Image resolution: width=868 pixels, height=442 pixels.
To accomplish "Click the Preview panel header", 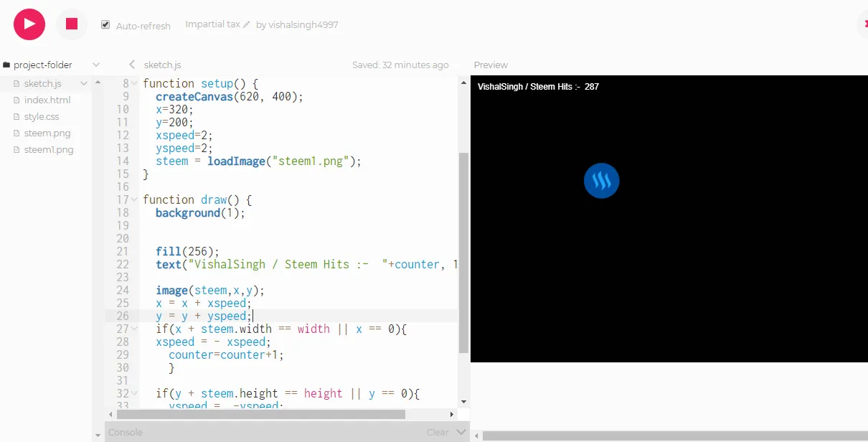I will pos(491,65).
